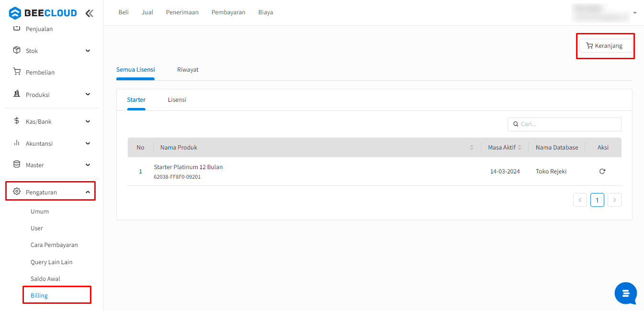Image resolution: width=644 pixels, height=311 pixels.
Task: Focus the Cari search field
Action: pos(565,124)
